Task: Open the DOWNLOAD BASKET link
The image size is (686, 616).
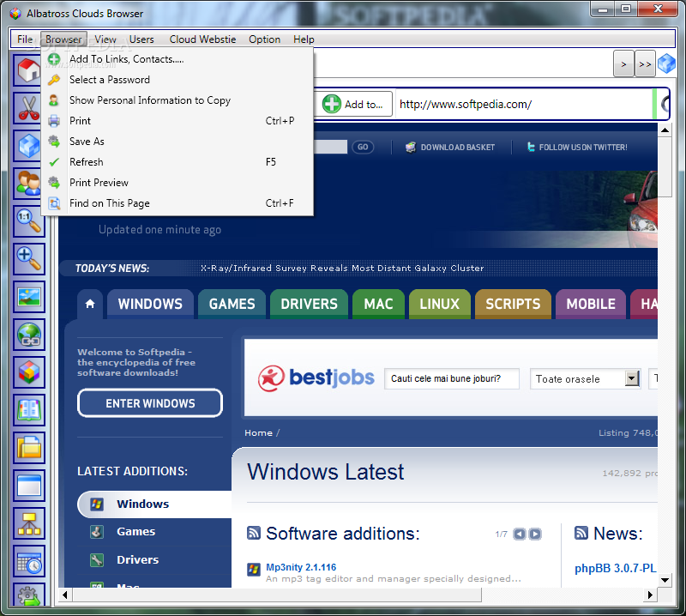Action: pos(450,147)
